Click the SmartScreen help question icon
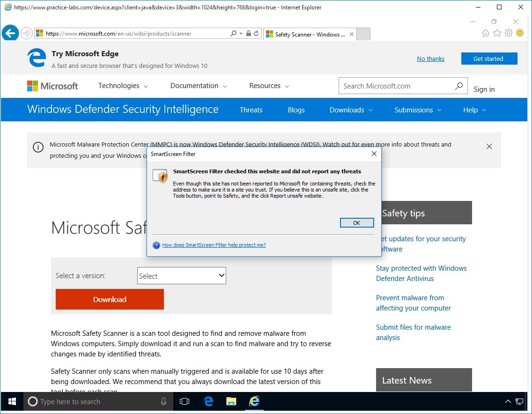 (x=156, y=245)
